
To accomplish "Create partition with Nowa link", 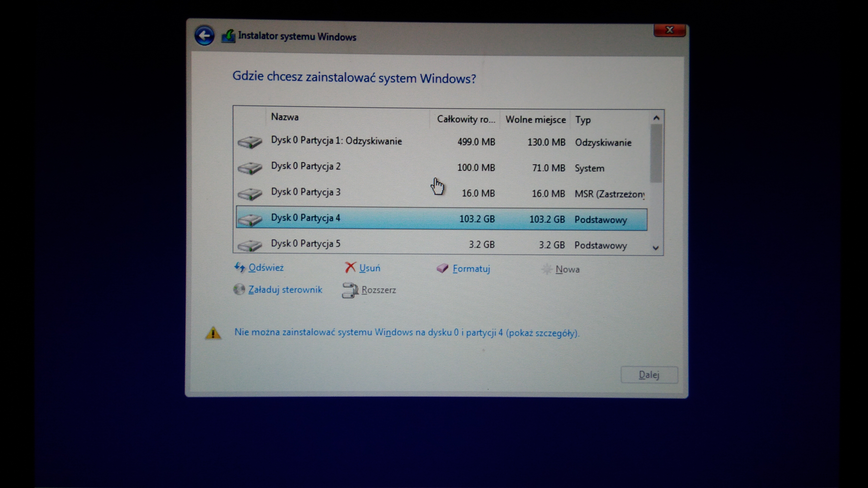I will click(567, 269).
